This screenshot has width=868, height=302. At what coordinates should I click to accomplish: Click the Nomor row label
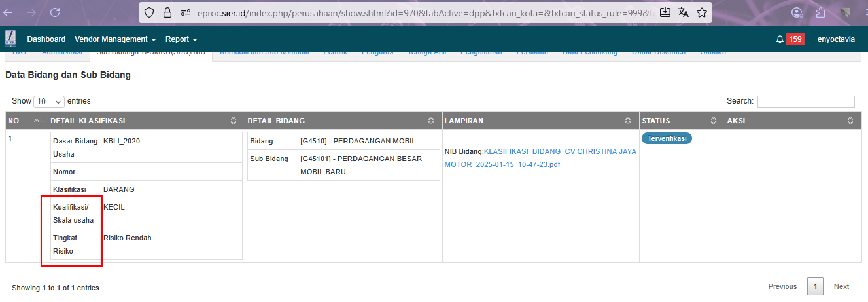click(x=64, y=172)
